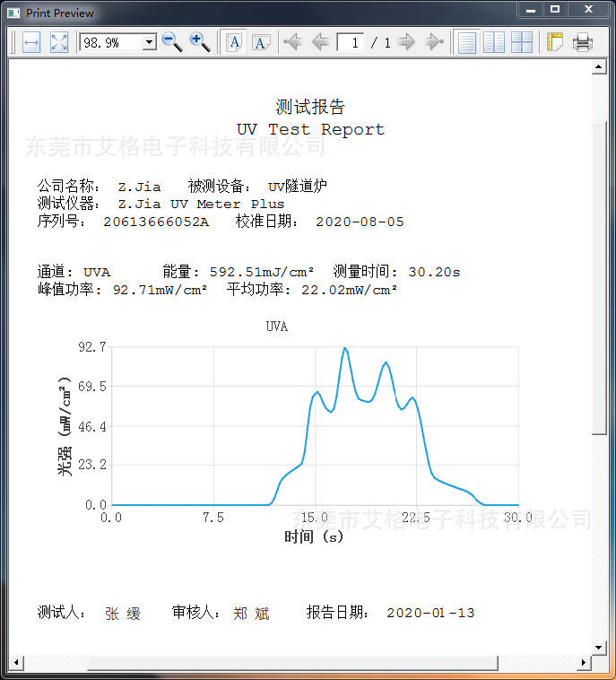Enable facing pages view mode
This screenshot has height=680, width=616.
pyautogui.click(x=494, y=42)
